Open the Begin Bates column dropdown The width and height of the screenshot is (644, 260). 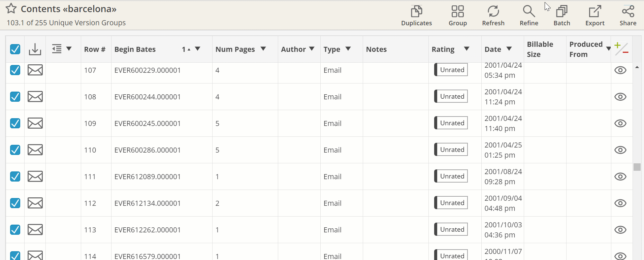pos(198,49)
